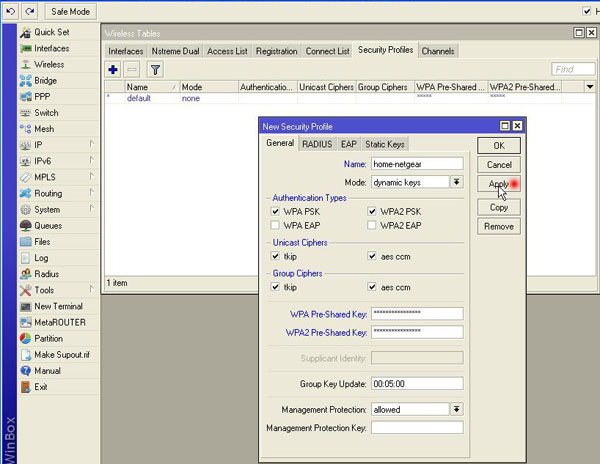Click the Cancel button

click(499, 165)
